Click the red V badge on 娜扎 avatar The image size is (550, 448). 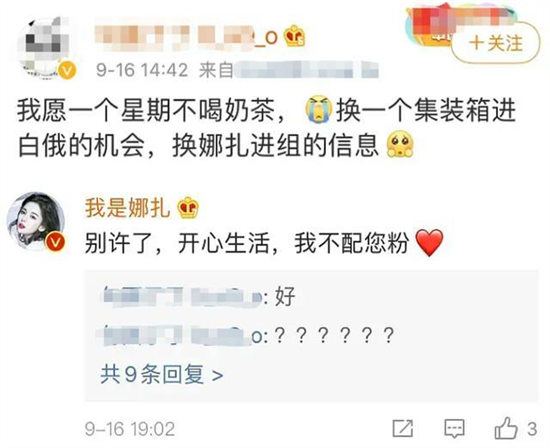(56, 243)
